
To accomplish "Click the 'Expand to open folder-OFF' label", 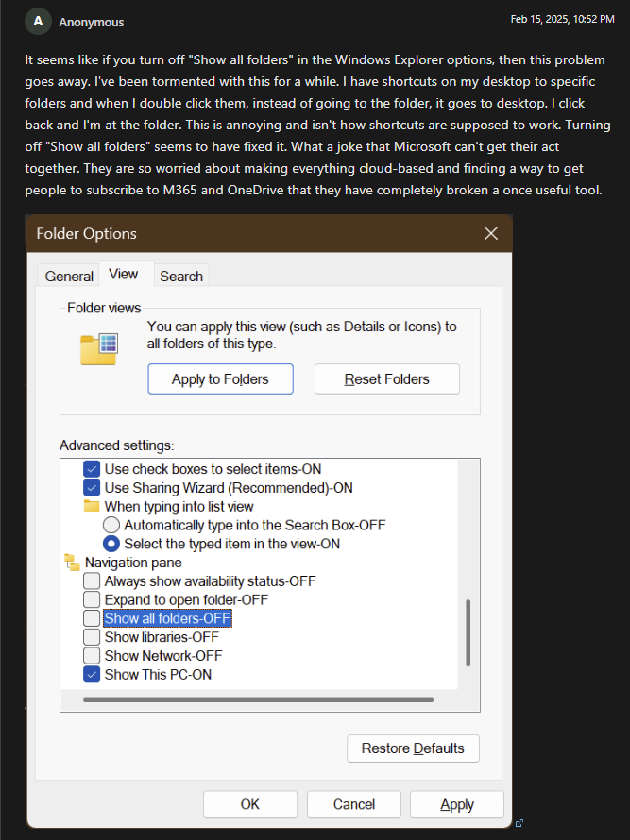I will tap(187, 599).
